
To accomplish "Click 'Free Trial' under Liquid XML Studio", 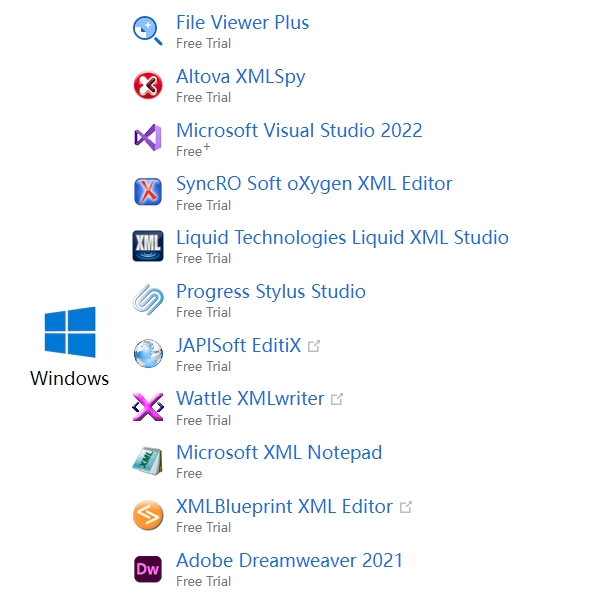I will pos(203,258).
